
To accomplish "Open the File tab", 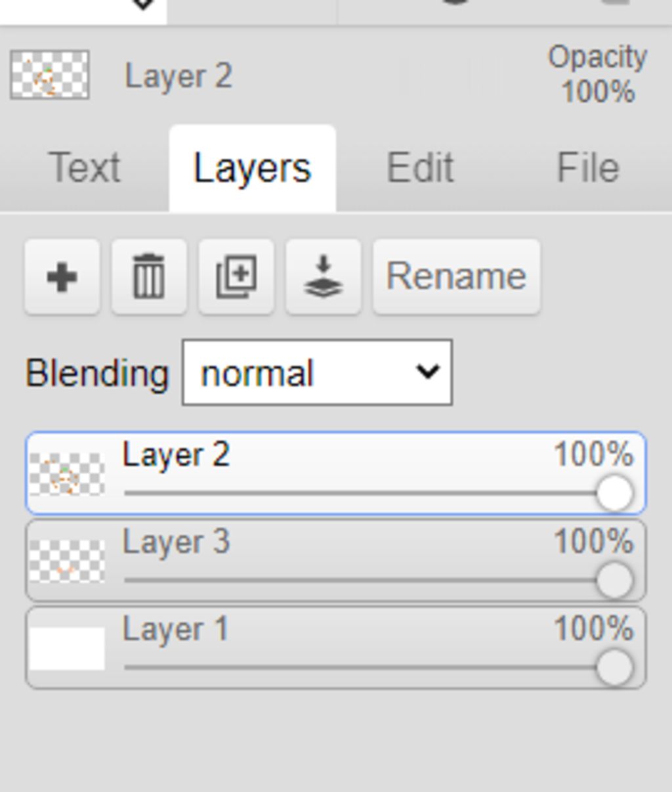I will (588, 168).
